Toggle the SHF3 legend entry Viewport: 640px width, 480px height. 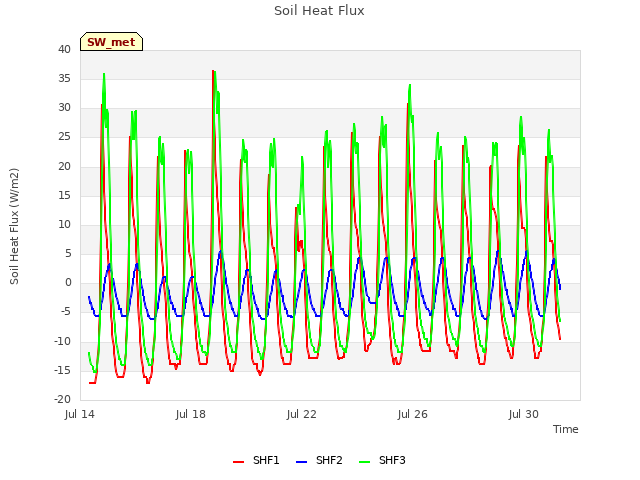382,460
